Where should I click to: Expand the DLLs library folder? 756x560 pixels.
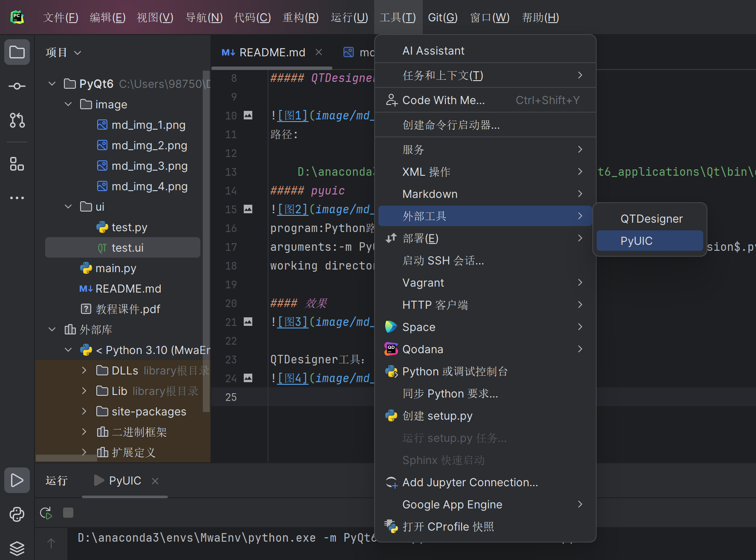point(84,370)
